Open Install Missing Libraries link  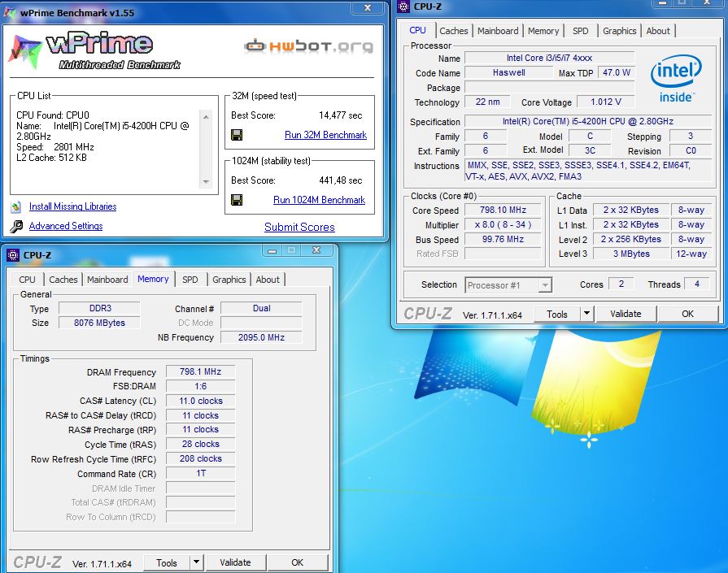72,206
